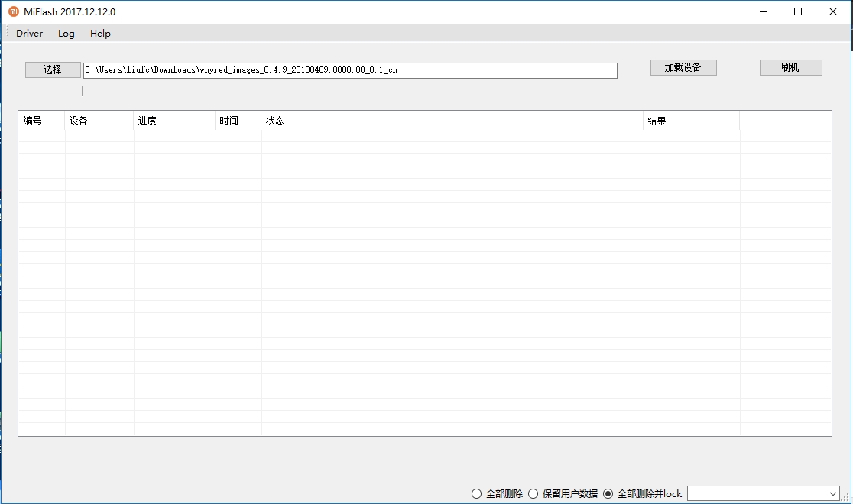Close the MiFlash window
Image resolution: width=853 pixels, height=504 pixels.
833,11
